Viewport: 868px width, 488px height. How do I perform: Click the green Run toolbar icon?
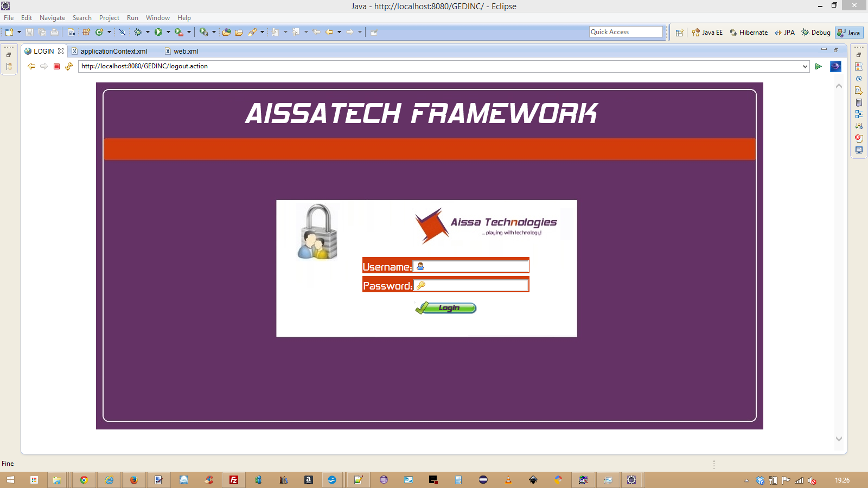[158, 33]
